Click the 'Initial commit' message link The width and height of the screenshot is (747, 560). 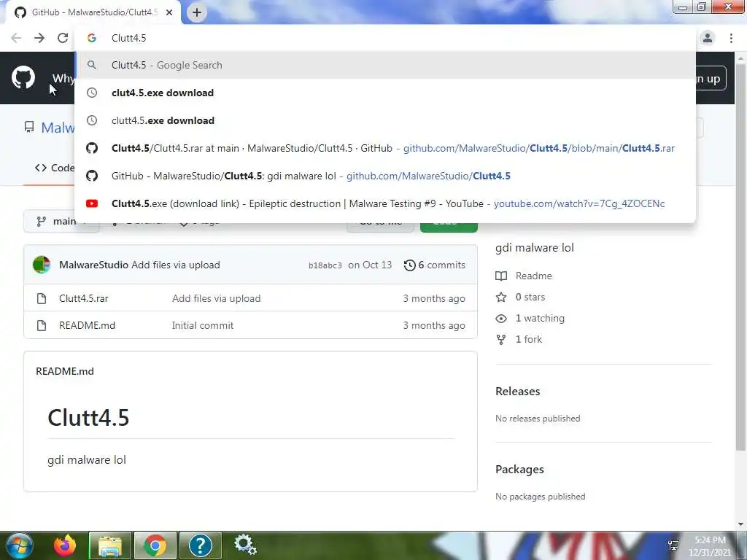203,325
